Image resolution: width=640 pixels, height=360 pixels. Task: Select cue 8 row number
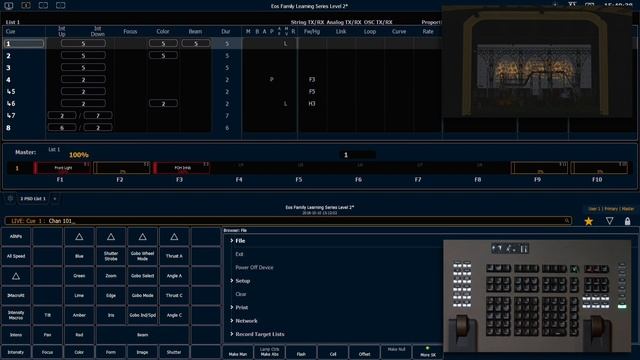pos(9,128)
